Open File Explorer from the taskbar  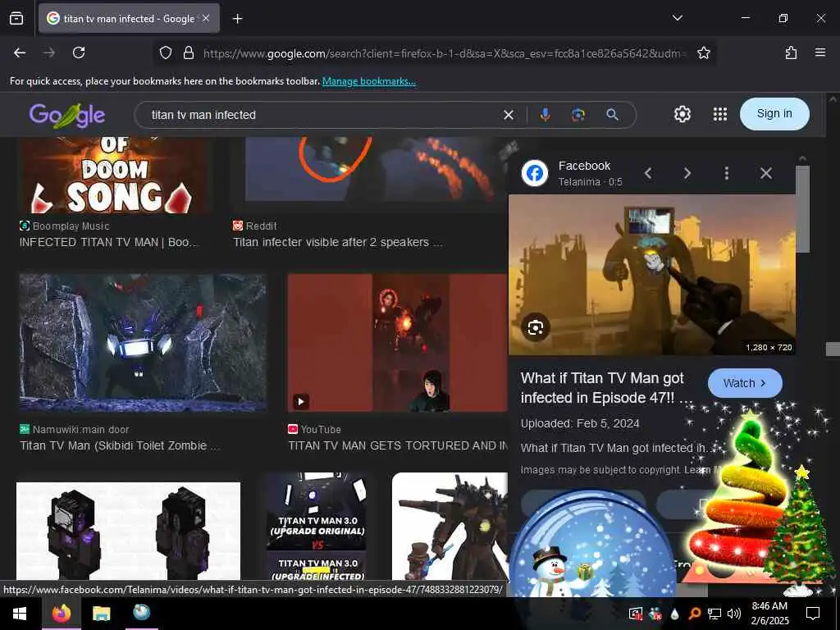pos(101,613)
